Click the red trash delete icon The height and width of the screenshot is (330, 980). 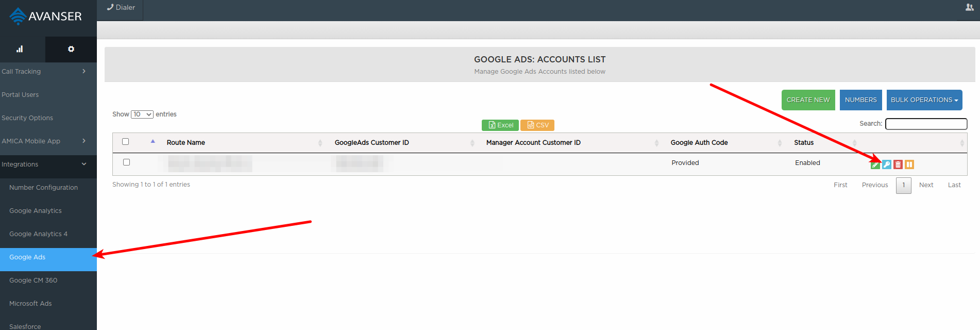[x=898, y=164]
